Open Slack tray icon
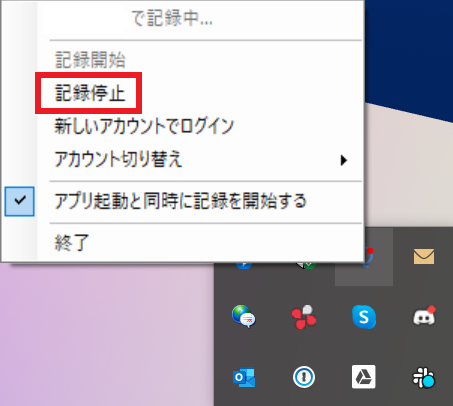This screenshot has width=453, height=406. pos(424,378)
